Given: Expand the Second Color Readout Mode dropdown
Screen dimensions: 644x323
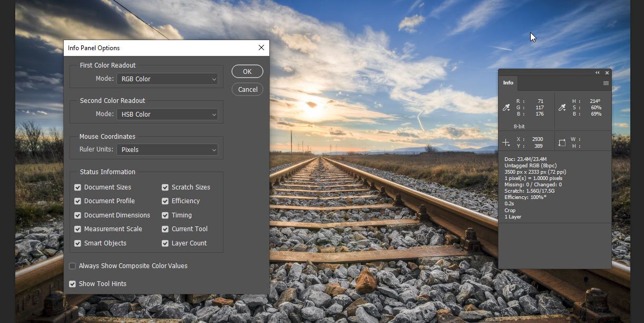Looking at the screenshot, I should click(167, 115).
